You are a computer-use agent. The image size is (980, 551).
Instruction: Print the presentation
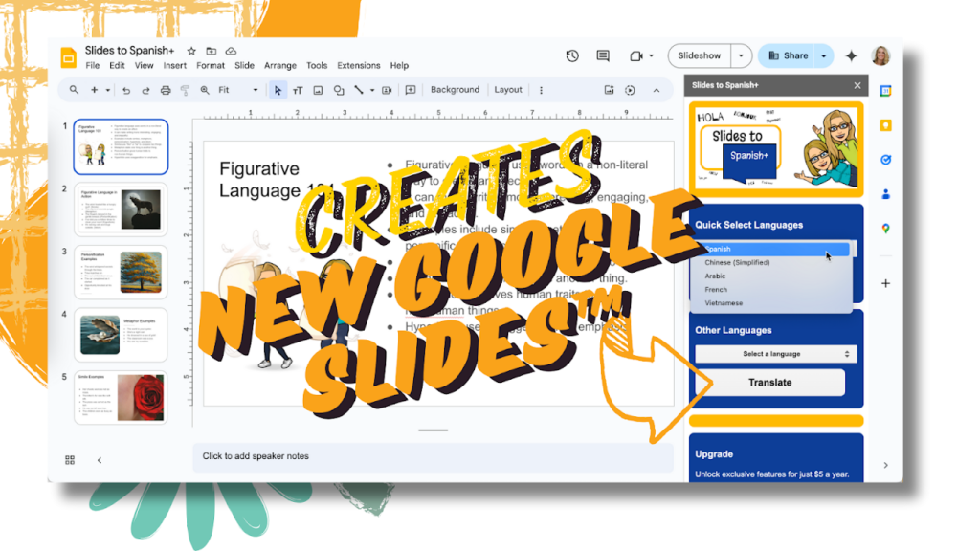pyautogui.click(x=165, y=90)
